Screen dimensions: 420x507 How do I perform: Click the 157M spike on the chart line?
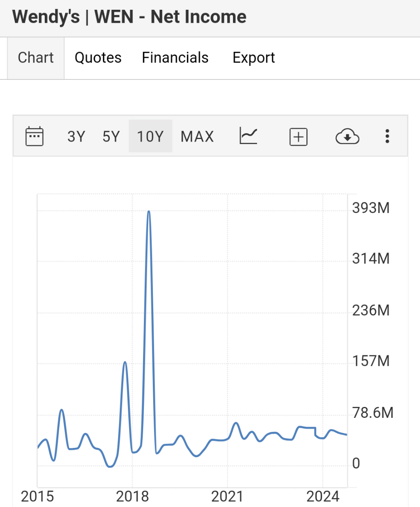pos(125,363)
